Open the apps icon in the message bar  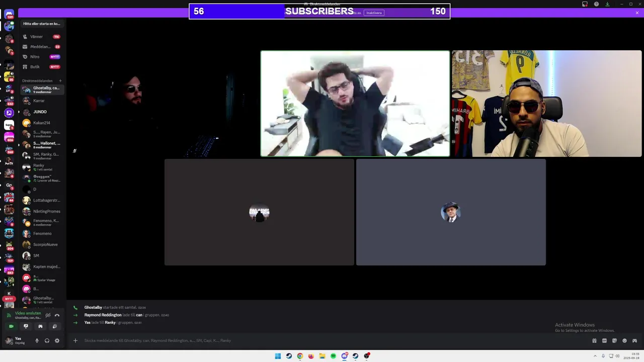(634, 340)
